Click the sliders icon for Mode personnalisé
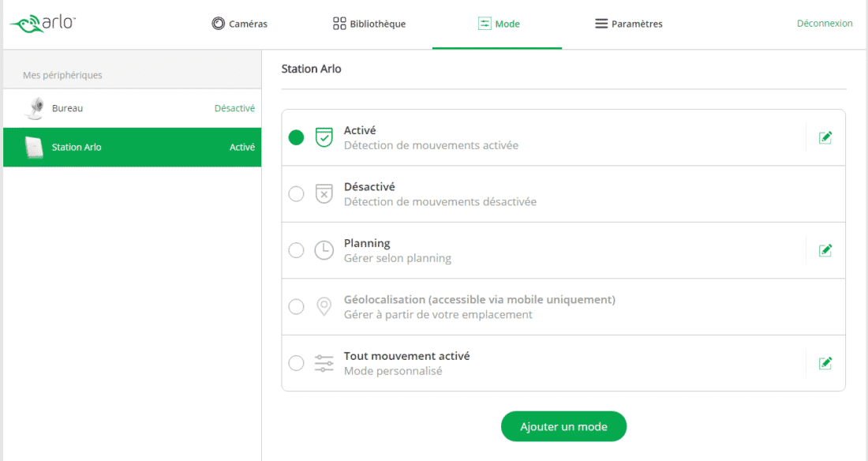Viewport: 868px width, 461px height. [324, 363]
